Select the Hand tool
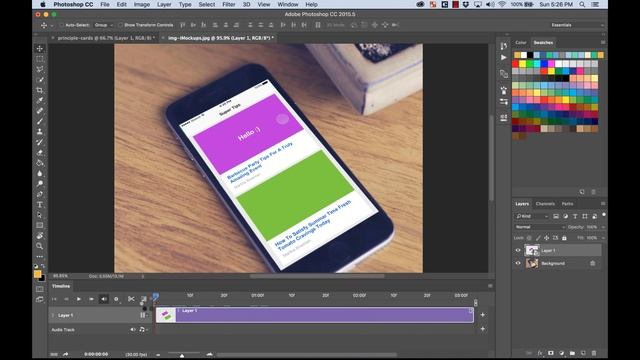The height and width of the screenshot is (360, 640). tap(40, 236)
